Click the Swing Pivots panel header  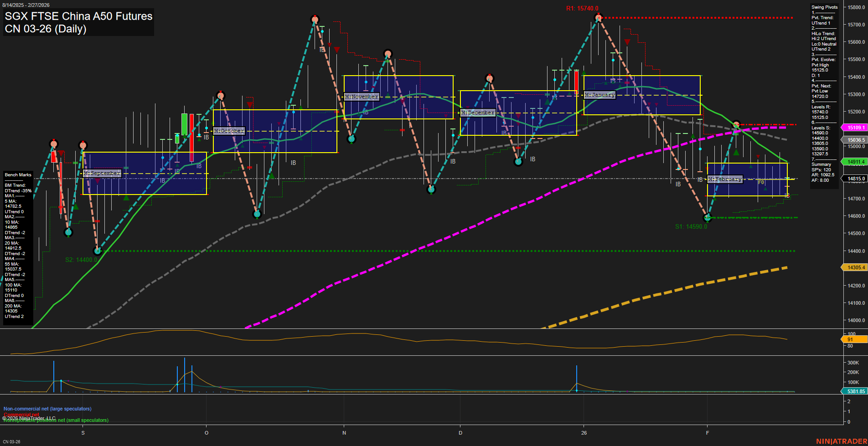pyautogui.click(x=824, y=7)
